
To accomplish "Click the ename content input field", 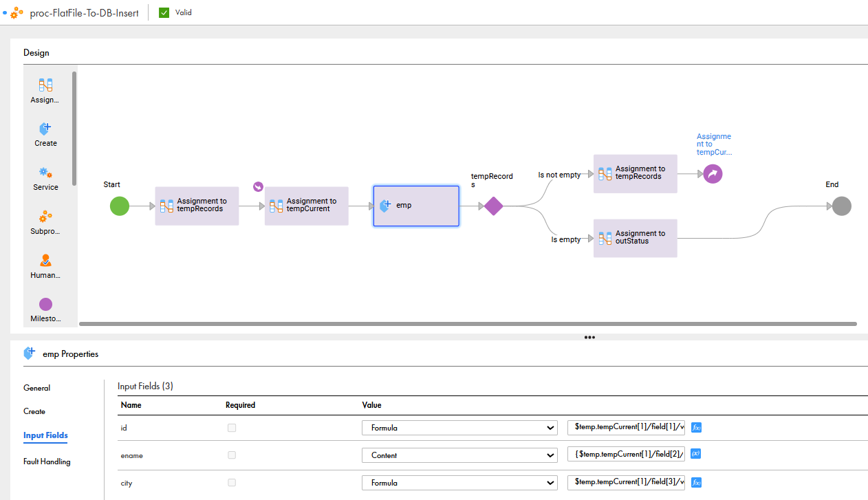I will (x=627, y=455).
